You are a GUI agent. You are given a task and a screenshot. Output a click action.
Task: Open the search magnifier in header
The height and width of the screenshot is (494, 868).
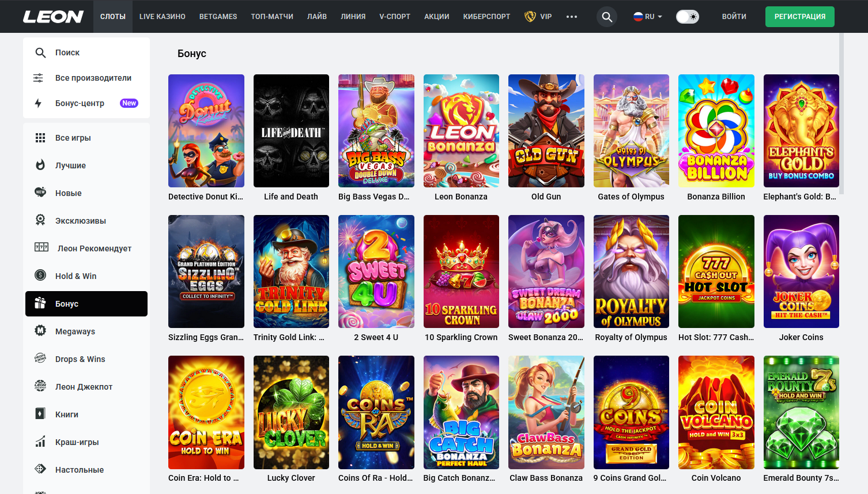tap(607, 17)
